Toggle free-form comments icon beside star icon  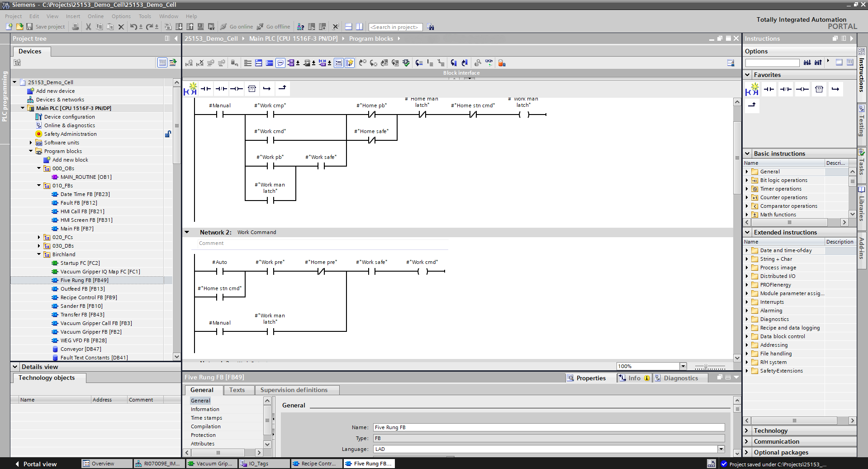tap(338, 63)
